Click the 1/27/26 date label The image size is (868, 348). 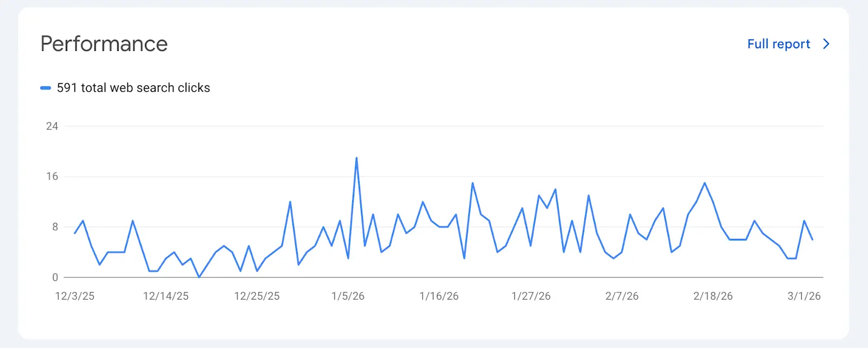click(x=531, y=296)
